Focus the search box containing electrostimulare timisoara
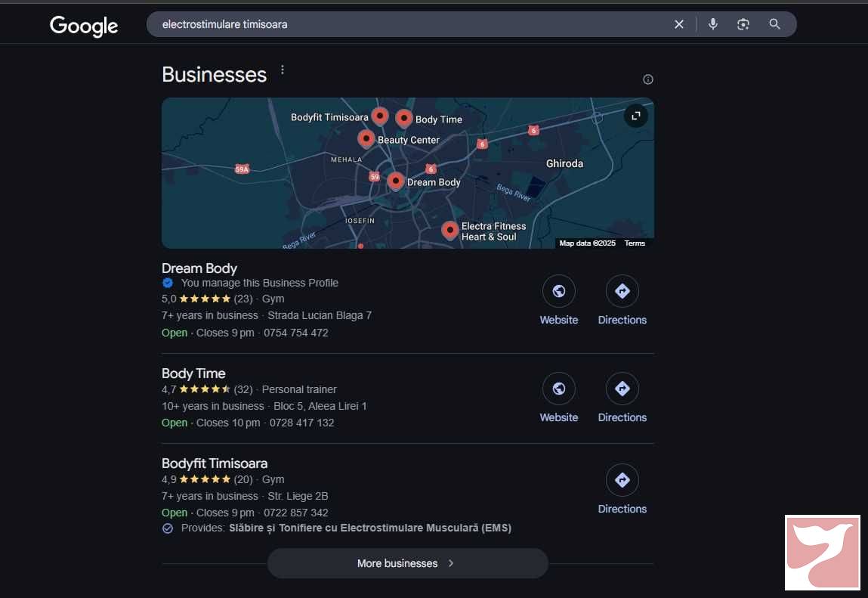Image resolution: width=868 pixels, height=598 pixels. point(409,24)
